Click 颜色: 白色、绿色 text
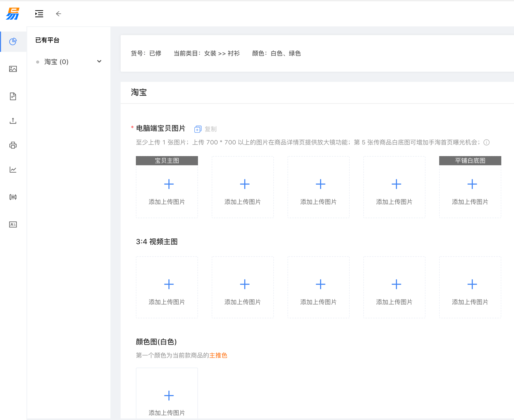This screenshot has width=514, height=420. point(277,53)
